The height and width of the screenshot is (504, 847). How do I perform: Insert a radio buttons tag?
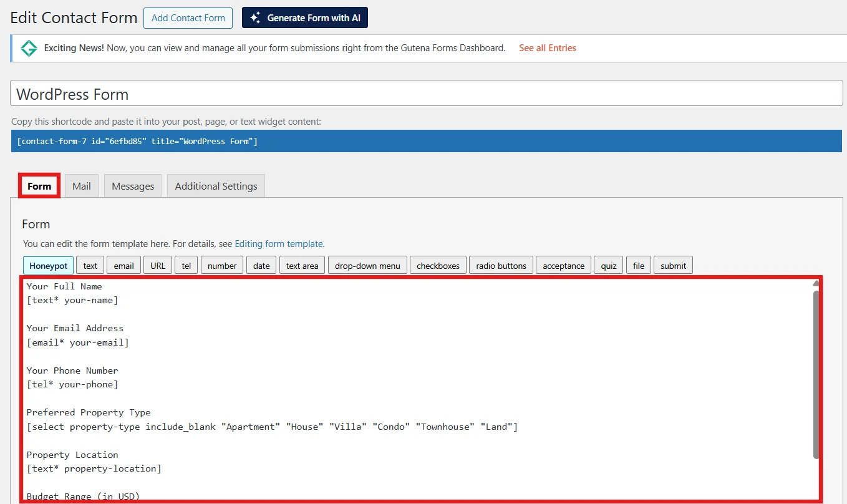point(501,266)
